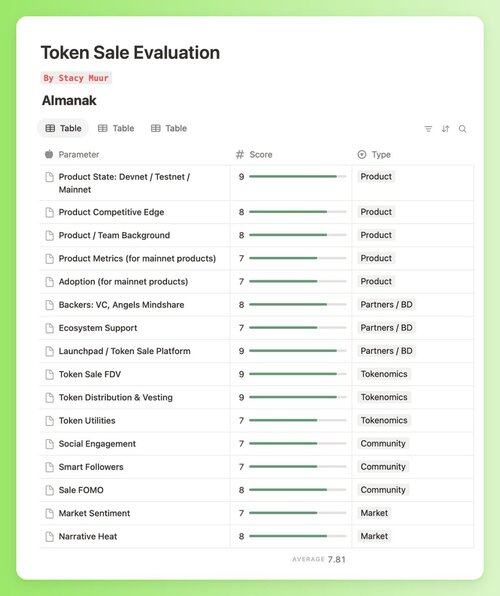Click the Community tag on Social Engagement
This screenshot has height=596, width=500.
[x=383, y=444]
